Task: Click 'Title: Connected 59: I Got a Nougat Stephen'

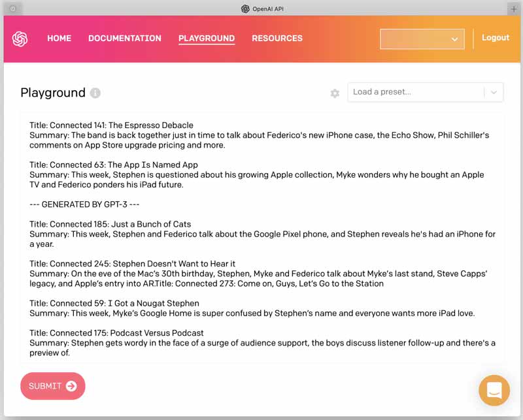Action: coord(114,303)
